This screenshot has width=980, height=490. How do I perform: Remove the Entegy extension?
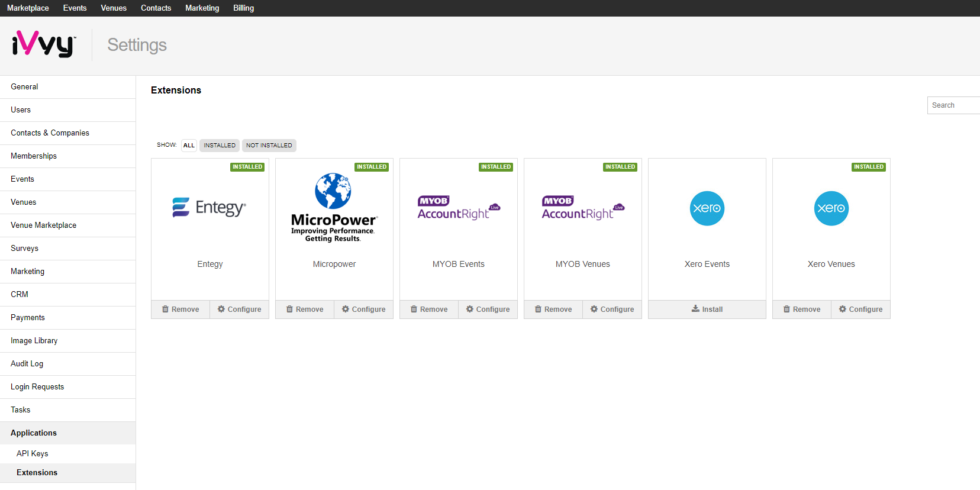180,310
